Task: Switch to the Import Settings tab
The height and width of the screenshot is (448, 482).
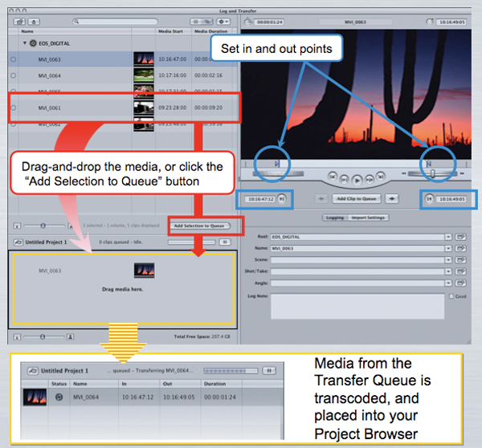Action: pos(368,218)
